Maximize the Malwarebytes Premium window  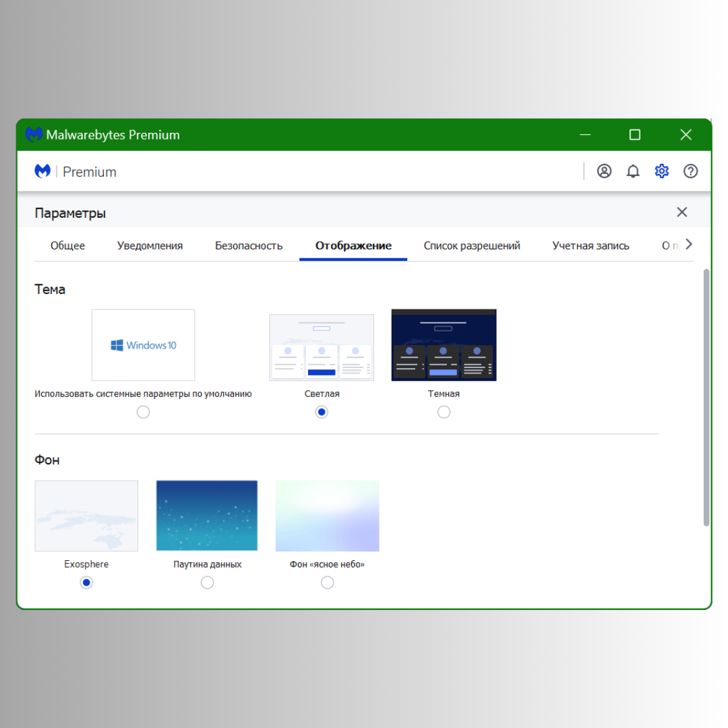635,135
